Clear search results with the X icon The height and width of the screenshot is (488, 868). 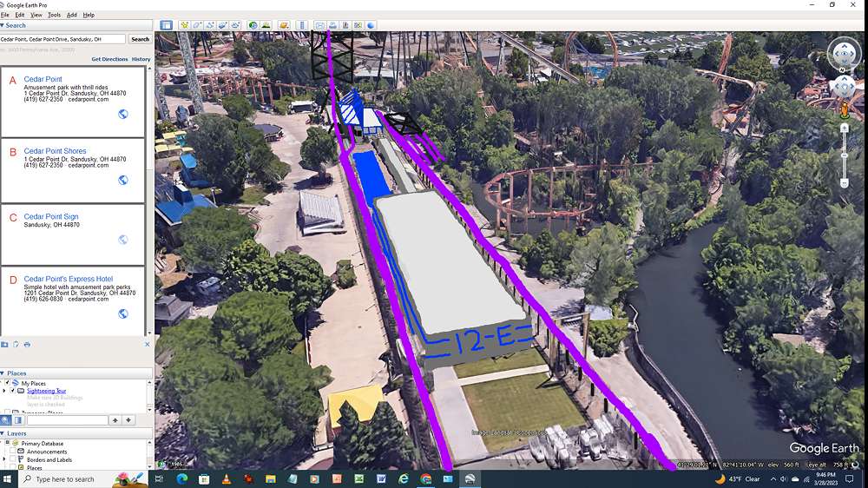[x=148, y=345]
